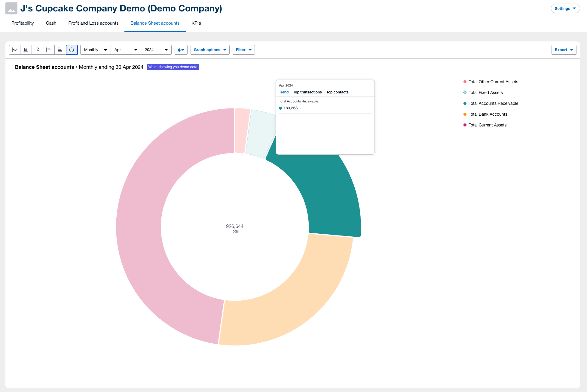Toggle the Total Fixed Assets legend item

(485, 93)
